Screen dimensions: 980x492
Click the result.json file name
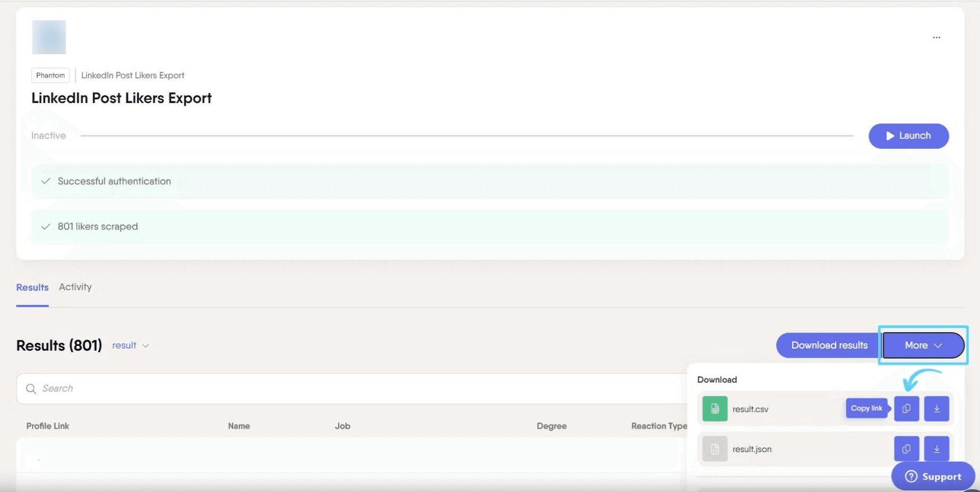[x=752, y=449]
